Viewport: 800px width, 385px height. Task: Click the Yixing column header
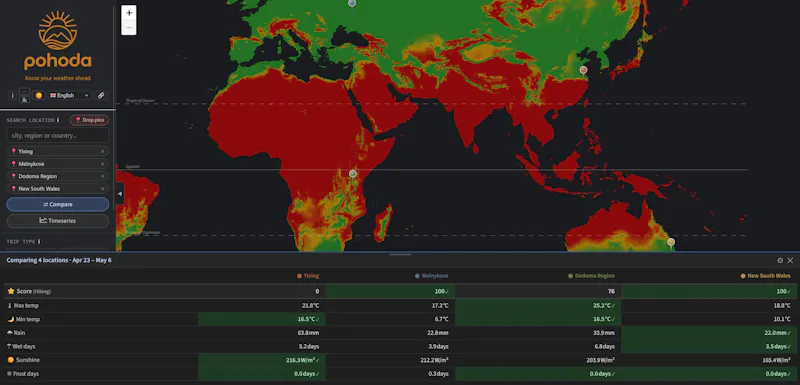[x=308, y=276]
